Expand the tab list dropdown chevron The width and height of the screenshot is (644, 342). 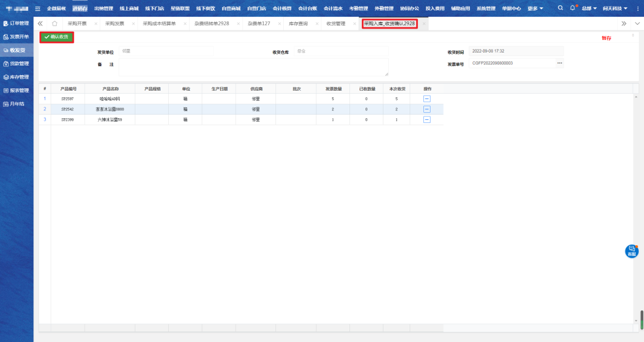coord(636,23)
